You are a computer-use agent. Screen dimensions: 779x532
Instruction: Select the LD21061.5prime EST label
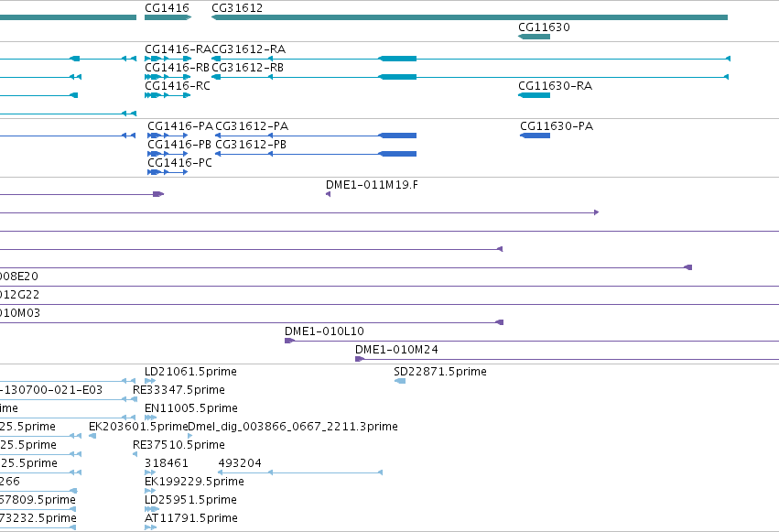point(190,372)
